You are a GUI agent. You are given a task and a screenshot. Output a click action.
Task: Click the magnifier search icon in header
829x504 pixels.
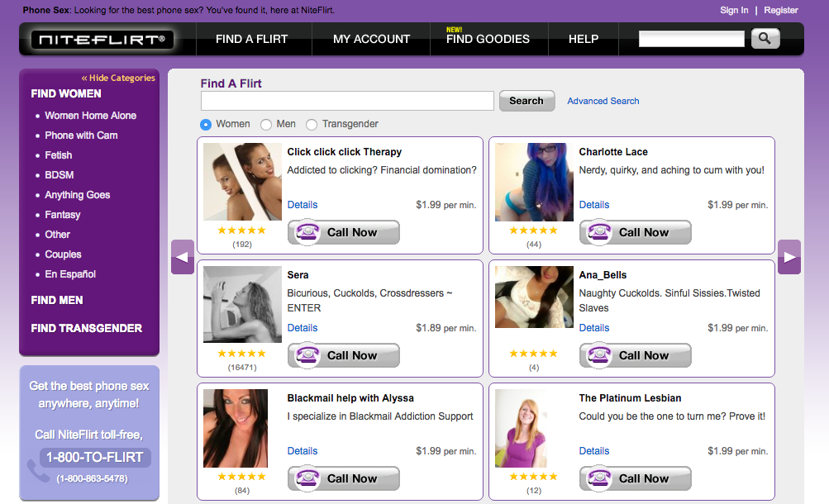pos(765,39)
